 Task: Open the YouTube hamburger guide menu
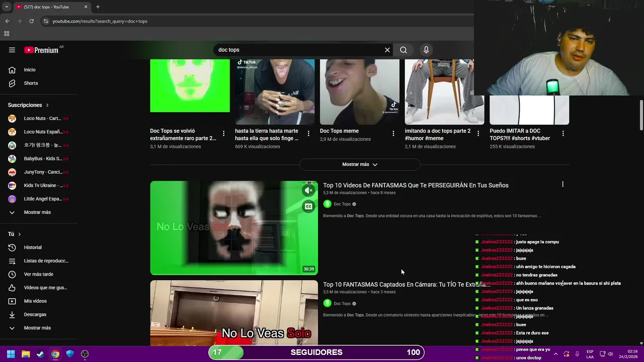[12, 50]
